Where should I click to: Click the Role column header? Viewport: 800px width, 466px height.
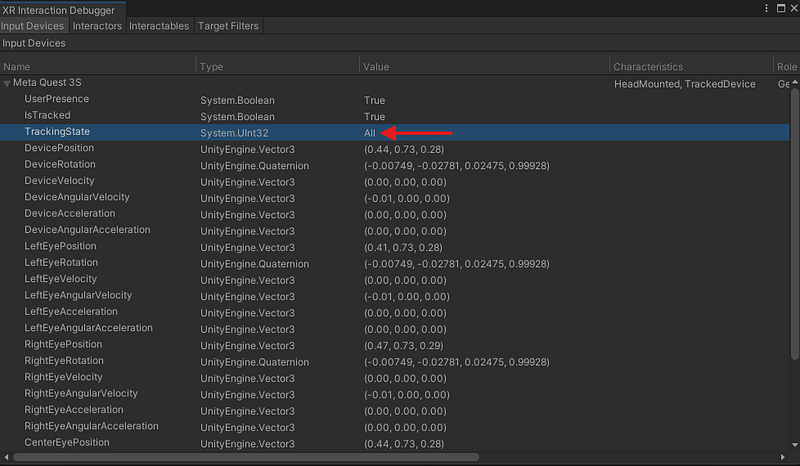tap(787, 66)
